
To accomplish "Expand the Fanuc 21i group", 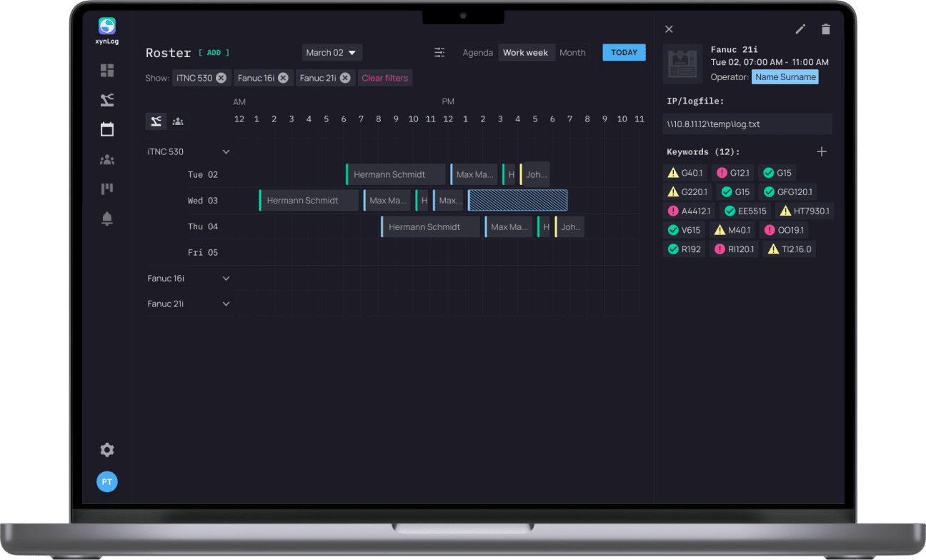I will pos(226,304).
